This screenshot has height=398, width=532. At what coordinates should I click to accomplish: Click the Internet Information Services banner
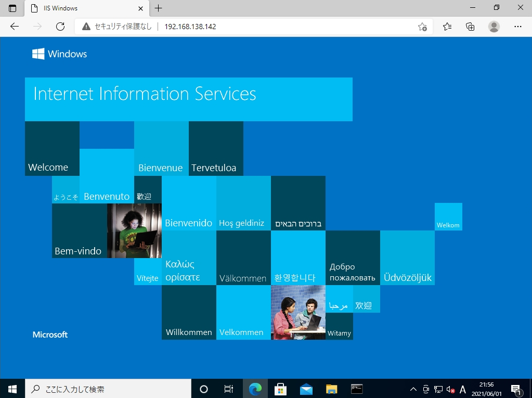point(189,99)
